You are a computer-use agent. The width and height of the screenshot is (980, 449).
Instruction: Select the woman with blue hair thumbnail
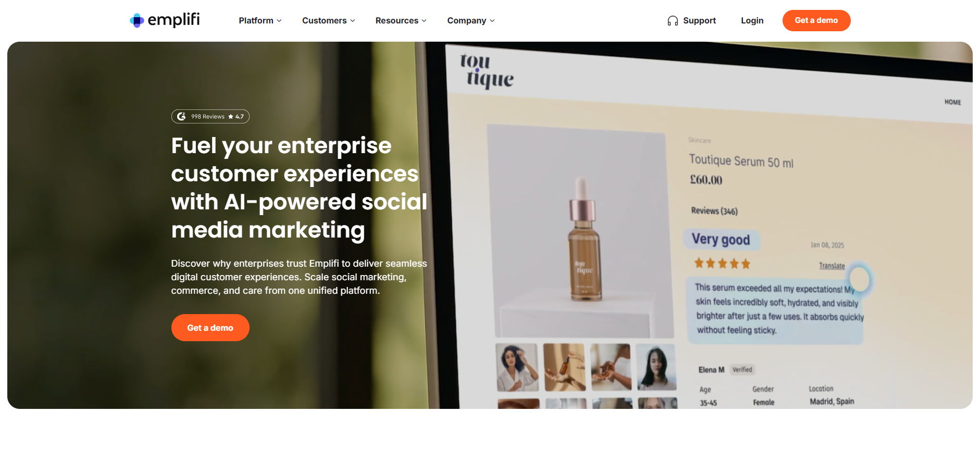517,367
